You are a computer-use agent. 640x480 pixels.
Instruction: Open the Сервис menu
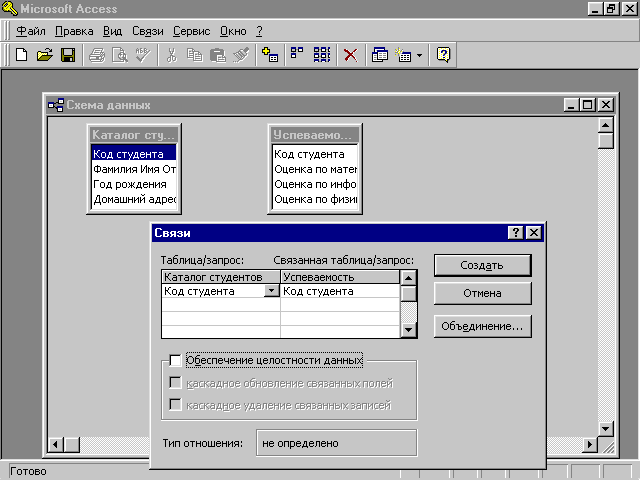tap(191, 31)
